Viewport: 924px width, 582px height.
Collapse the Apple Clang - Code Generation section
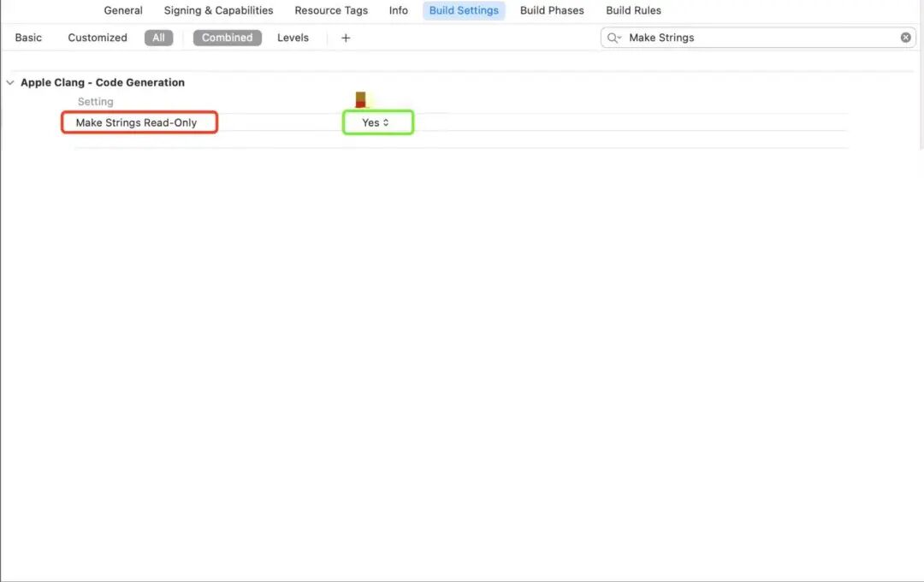click(x=10, y=82)
